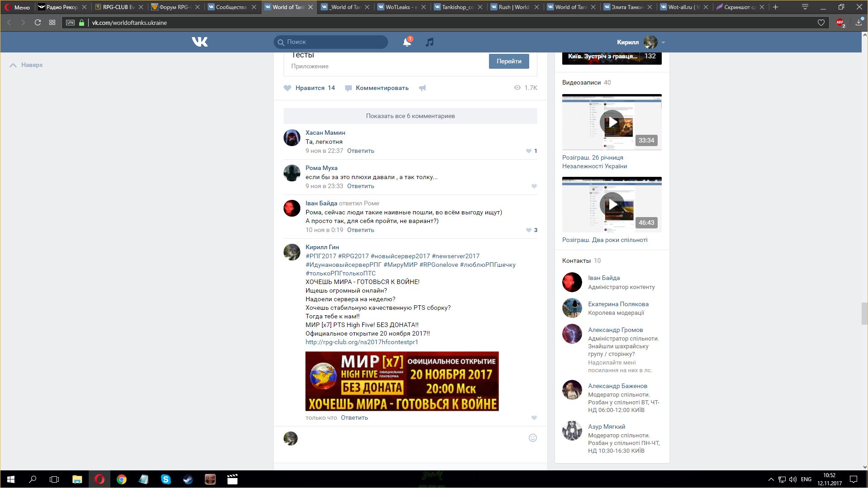Bookmark page with heart icon in address bar
The width and height of the screenshot is (868, 488).
(821, 23)
